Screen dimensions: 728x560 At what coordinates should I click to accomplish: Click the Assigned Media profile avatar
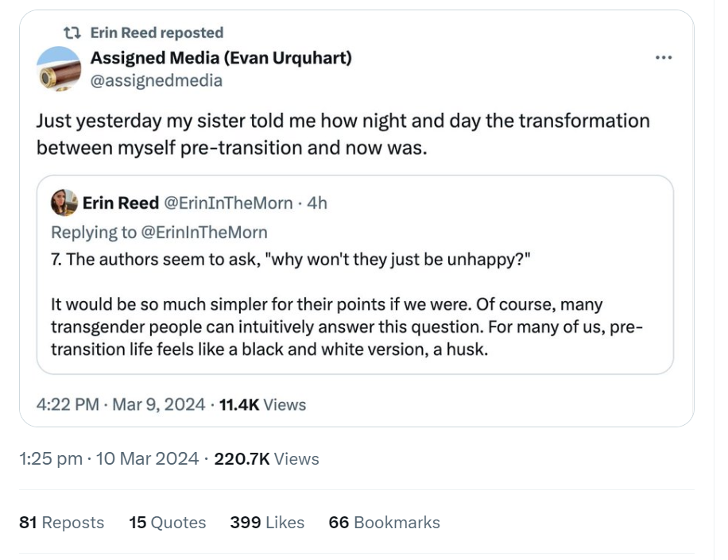tap(60, 68)
